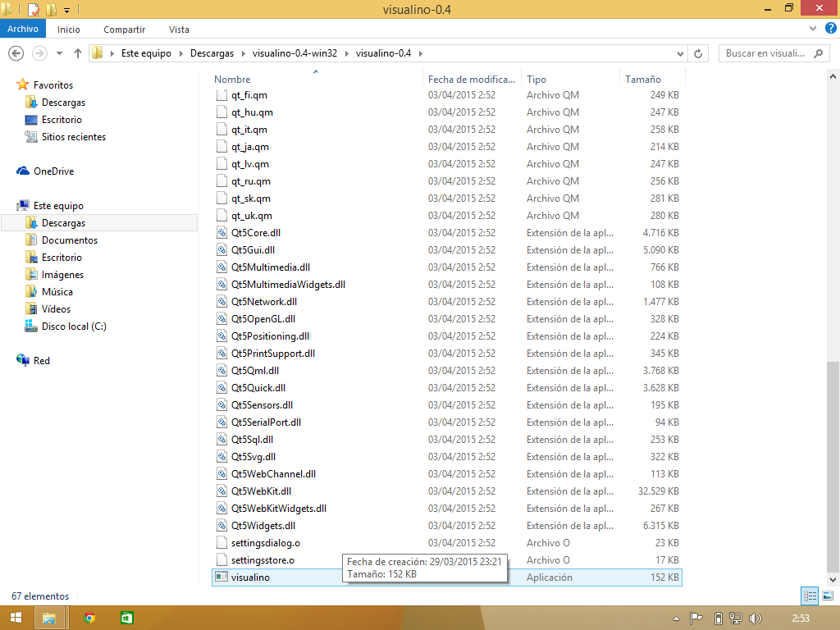This screenshot has height=630, width=840.
Task: Sort files by Tamaño column header
Action: pyautogui.click(x=652, y=79)
